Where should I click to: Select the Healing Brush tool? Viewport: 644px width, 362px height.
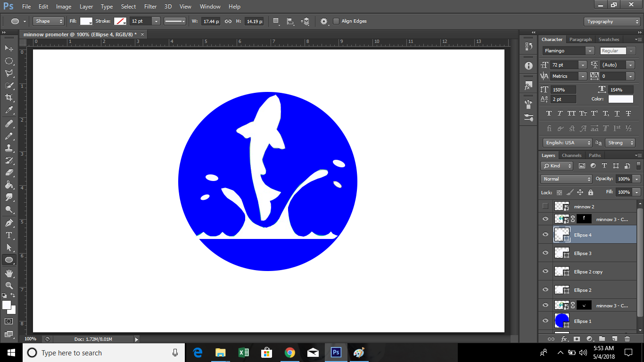[x=9, y=123]
